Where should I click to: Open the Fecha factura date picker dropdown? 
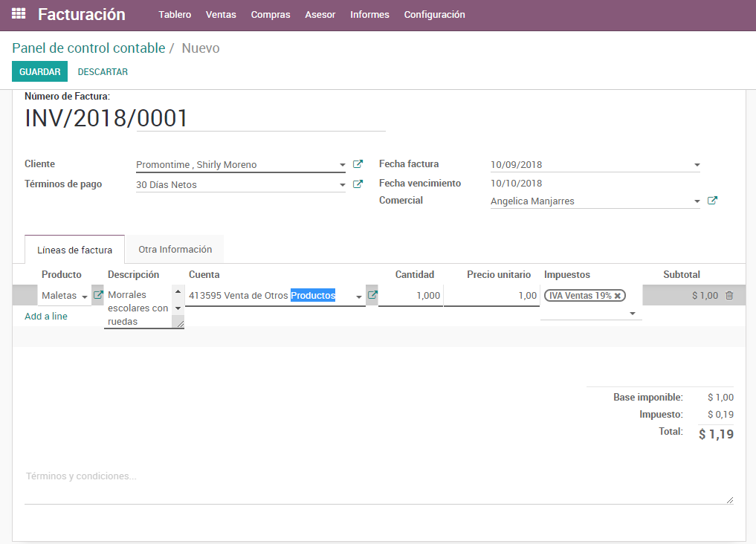click(x=697, y=164)
